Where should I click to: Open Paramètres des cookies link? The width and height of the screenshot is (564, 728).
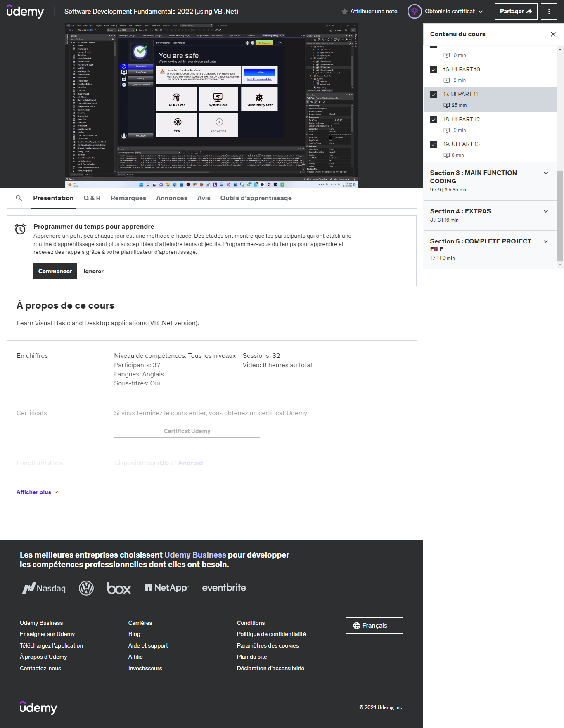[268, 645]
